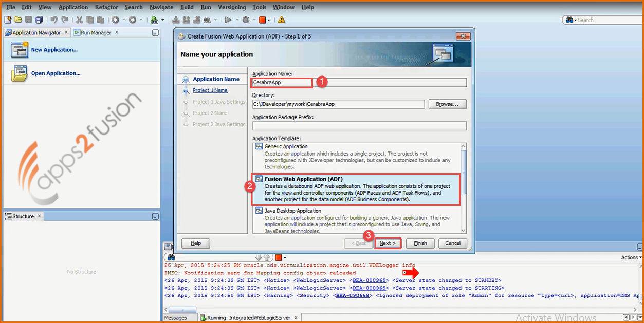Open the SQL worksheet dropdown arrow

click(162, 20)
